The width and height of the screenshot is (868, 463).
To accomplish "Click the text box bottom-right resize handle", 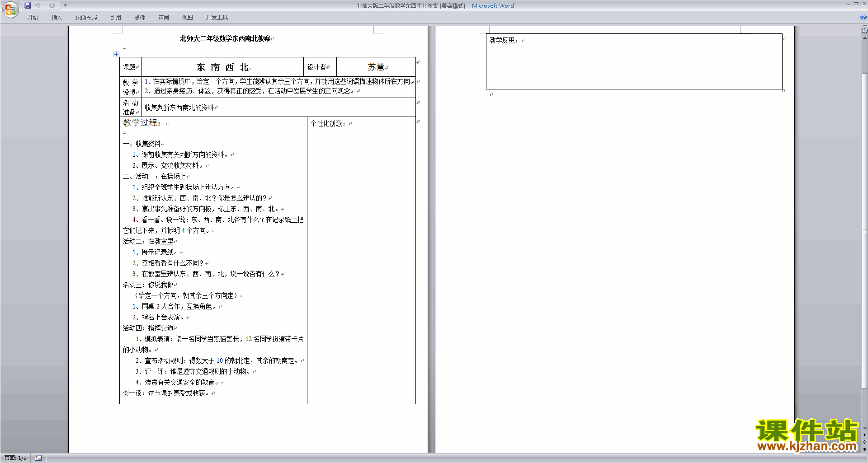I will (x=783, y=90).
